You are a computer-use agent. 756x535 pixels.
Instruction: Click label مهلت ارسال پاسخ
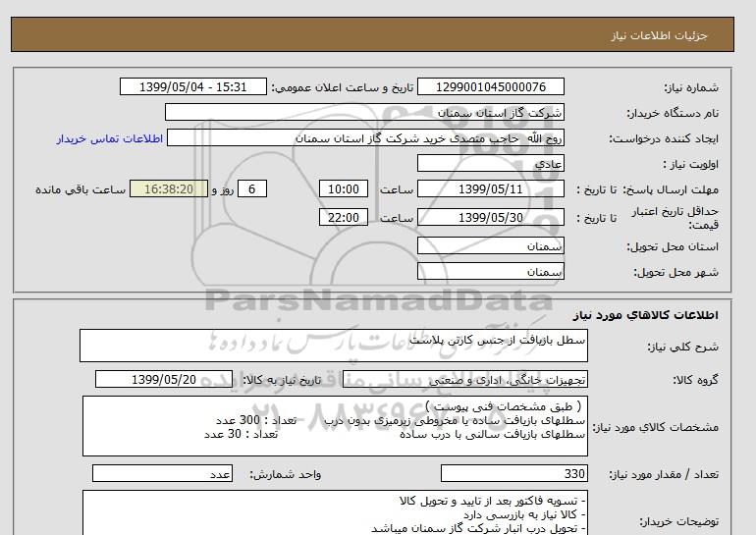pos(672,189)
